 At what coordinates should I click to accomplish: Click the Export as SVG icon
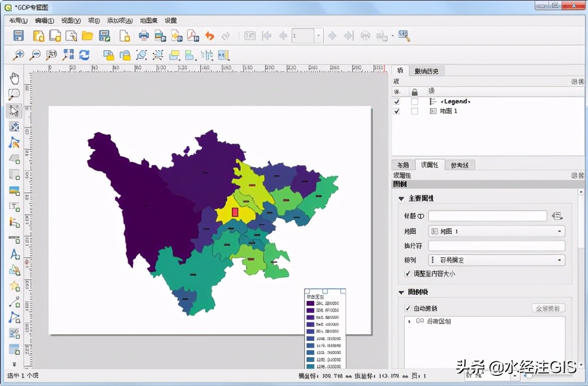(x=177, y=36)
